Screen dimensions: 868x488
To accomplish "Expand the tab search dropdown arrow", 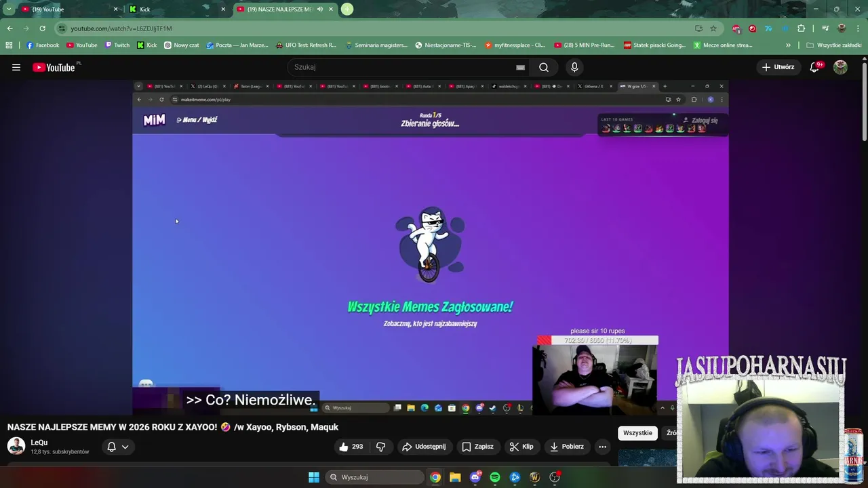I will (x=8, y=9).
